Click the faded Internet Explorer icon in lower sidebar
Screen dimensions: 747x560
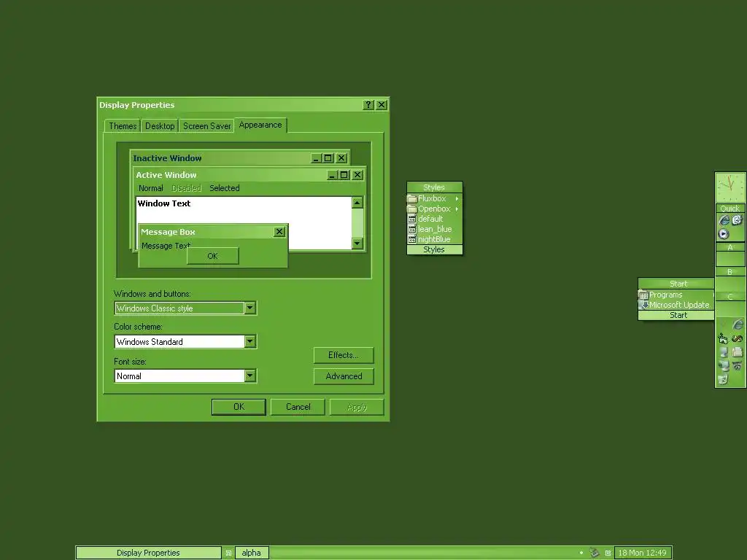[738, 324]
